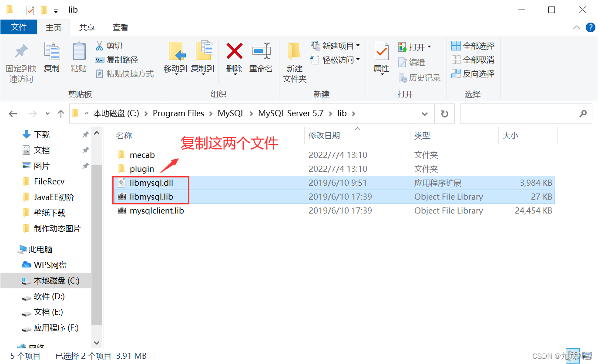Open the File (文件) tab
This screenshot has height=364, width=598.
[x=19, y=27]
